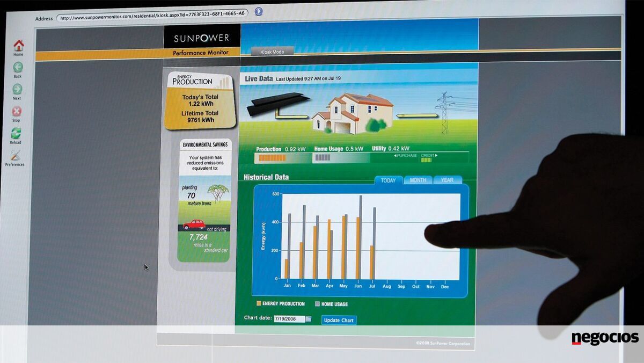Click the Chart date input field
This screenshot has height=363, width=644.
point(289,319)
